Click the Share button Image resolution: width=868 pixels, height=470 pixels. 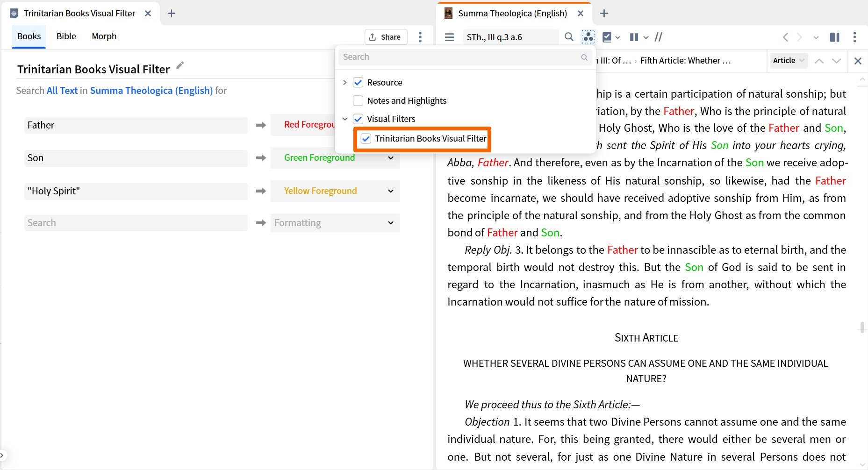pyautogui.click(x=385, y=37)
